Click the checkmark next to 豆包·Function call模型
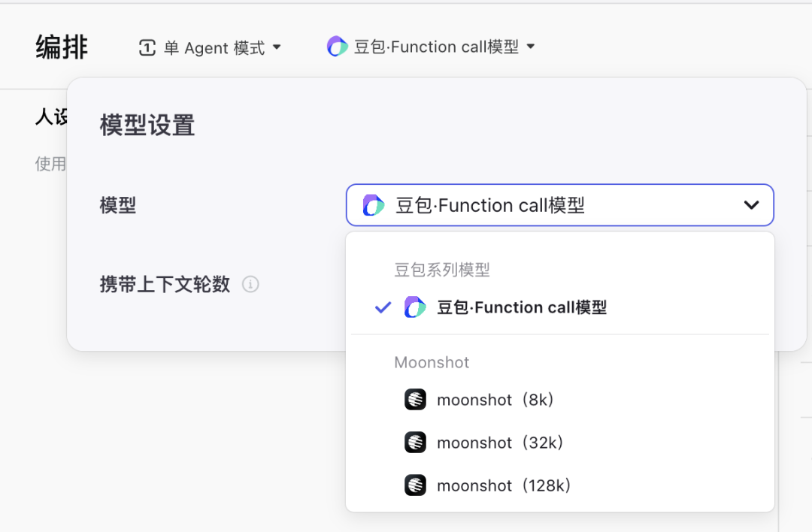Image resolution: width=812 pixels, height=532 pixels. click(383, 307)
